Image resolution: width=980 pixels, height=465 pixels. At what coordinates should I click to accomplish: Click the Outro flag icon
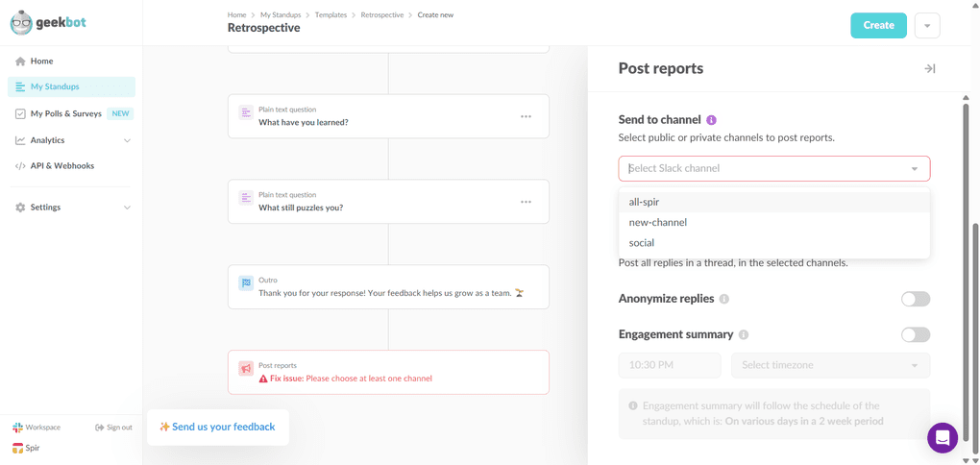[246, 283]
